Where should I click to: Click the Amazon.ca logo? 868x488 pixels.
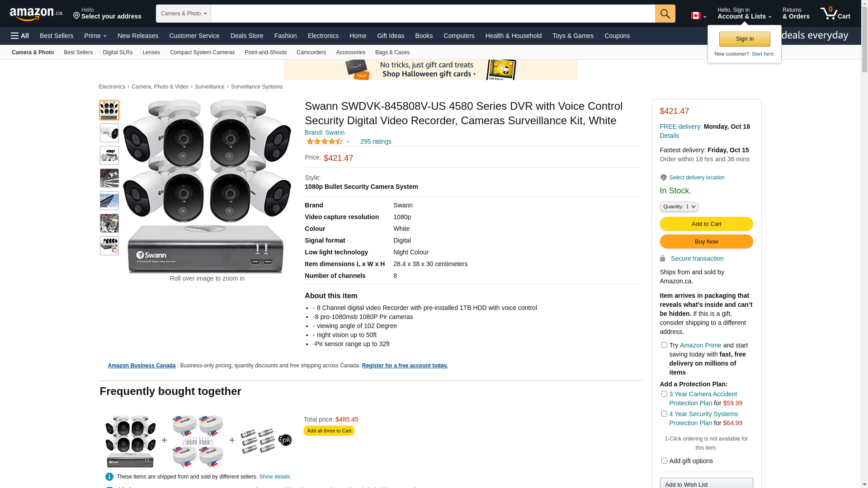point(36,14)
